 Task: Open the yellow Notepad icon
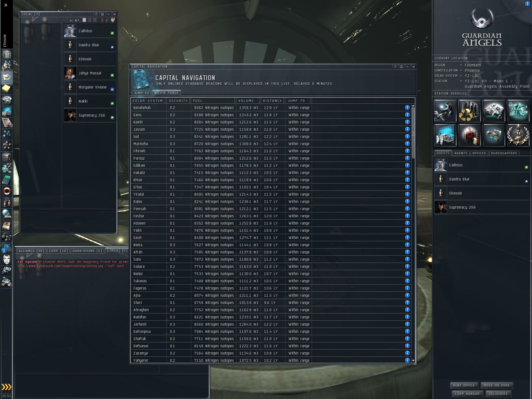pos(7,89)
